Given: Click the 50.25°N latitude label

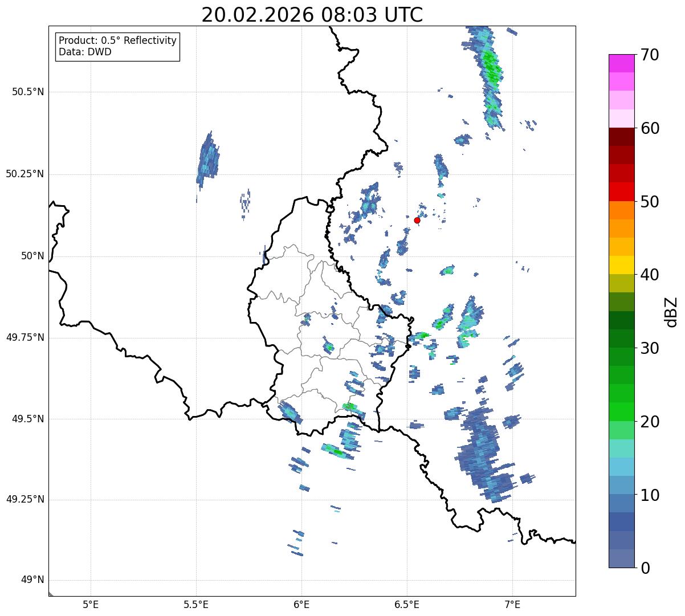Looking at the screenshot, I should point(25,174).
